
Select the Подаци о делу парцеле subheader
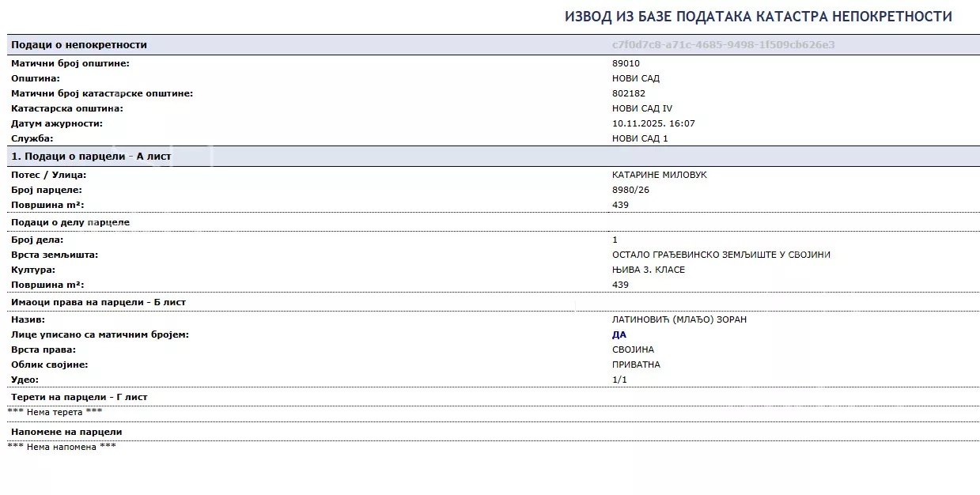(70, 222)
